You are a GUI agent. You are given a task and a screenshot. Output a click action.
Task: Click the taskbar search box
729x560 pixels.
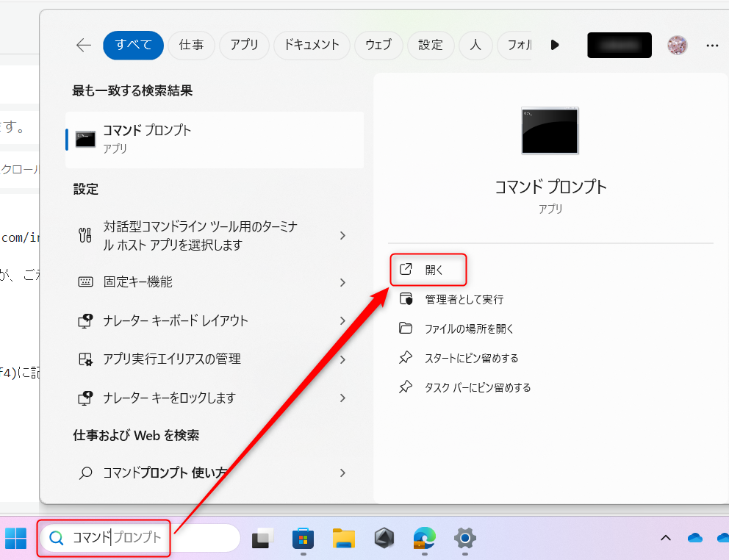[x=140, y=538]
